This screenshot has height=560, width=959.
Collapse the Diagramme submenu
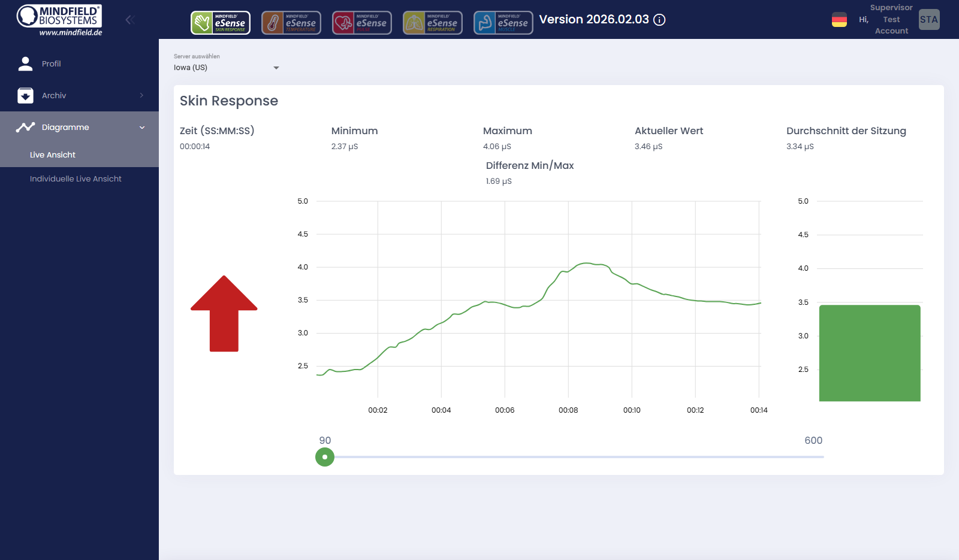(x=142, y=127)
